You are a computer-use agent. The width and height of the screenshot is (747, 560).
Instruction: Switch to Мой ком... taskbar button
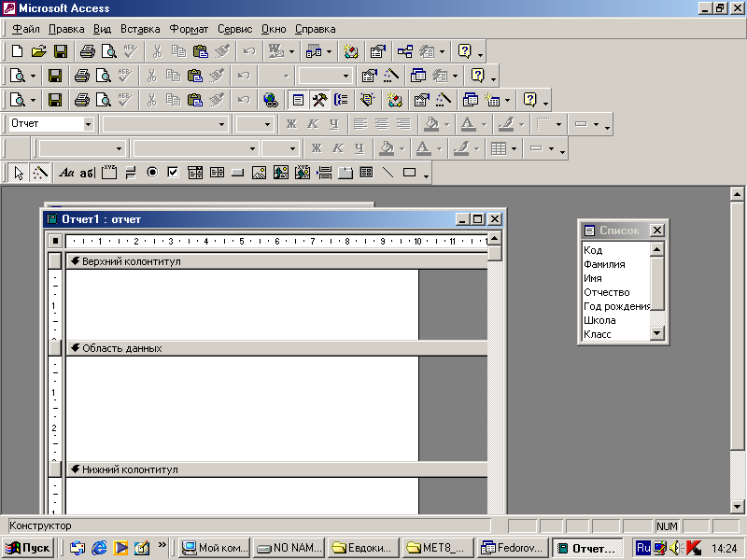coord(216,548)
